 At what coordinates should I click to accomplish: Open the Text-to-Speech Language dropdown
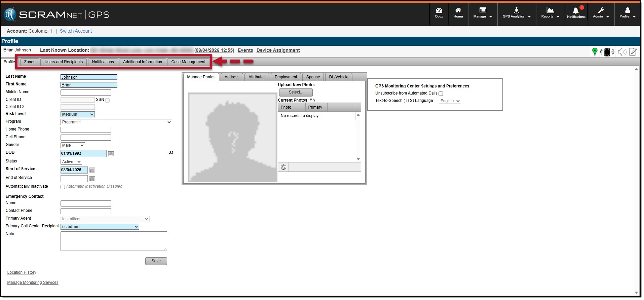point(450,101)
